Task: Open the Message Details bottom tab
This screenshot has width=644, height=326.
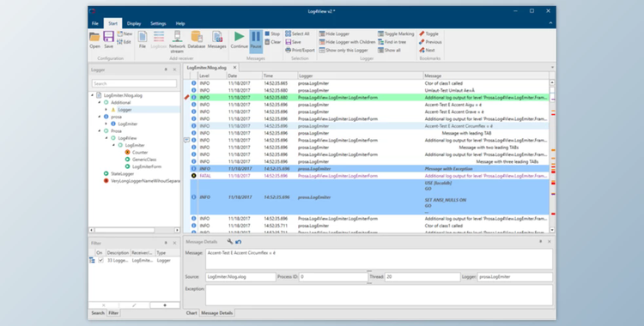Action: click(x=217, y=313)
